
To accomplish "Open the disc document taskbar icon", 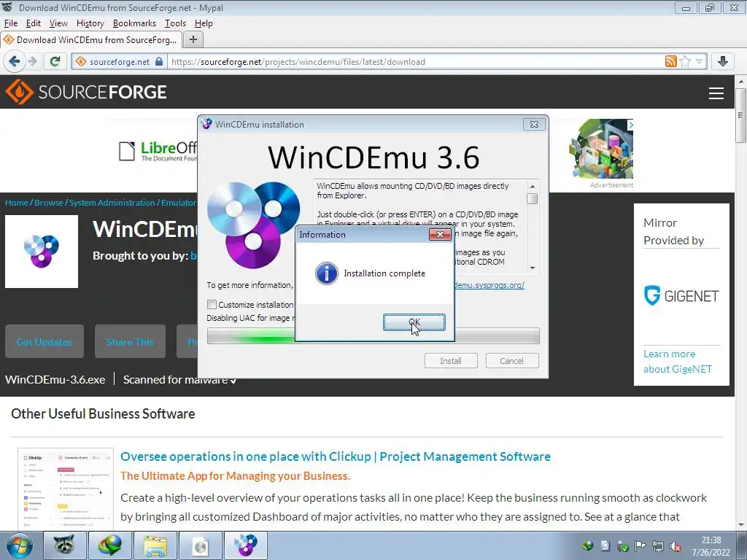I will 200,545.
